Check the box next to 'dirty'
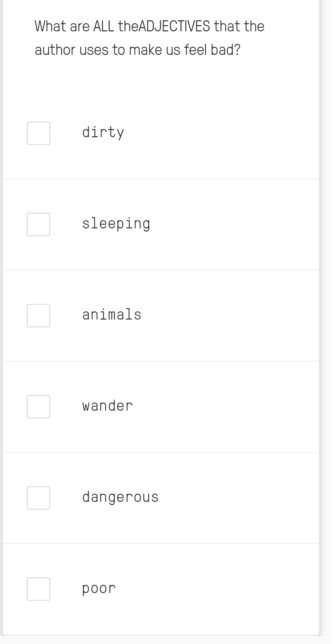The height and width of the screenshot is (644, 331). (39, 133)
